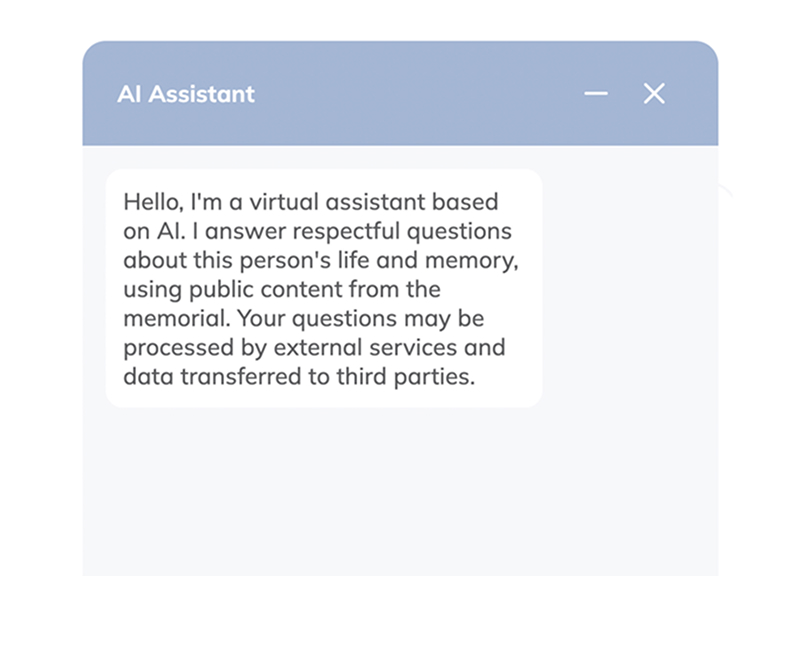Tap the minimize control on the title bar
This screenshot has height=656, width=804.
point(596,93)
